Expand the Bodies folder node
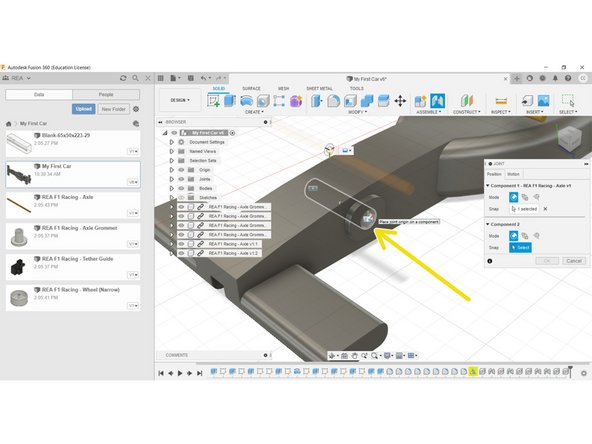 (171, 188)
